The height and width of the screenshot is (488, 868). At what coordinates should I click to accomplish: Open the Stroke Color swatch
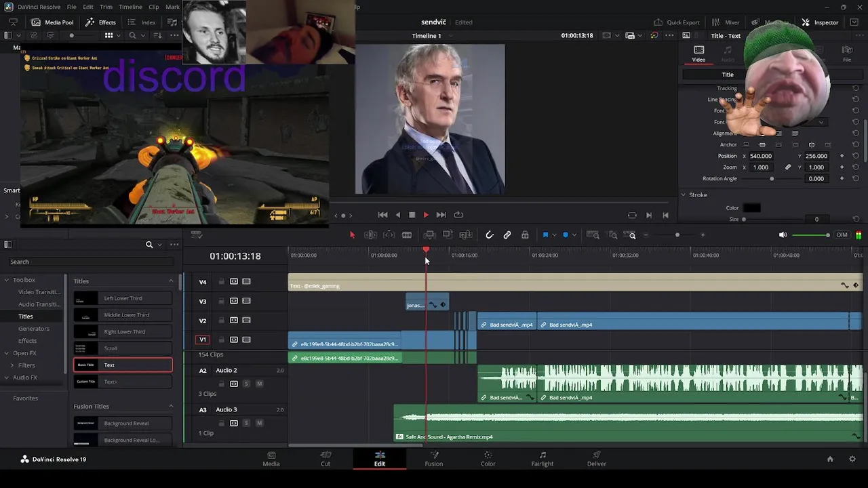751,208
